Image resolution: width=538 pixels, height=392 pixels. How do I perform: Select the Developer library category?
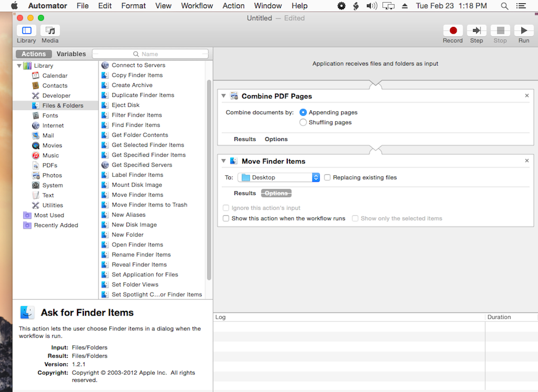tap(56, 95)
